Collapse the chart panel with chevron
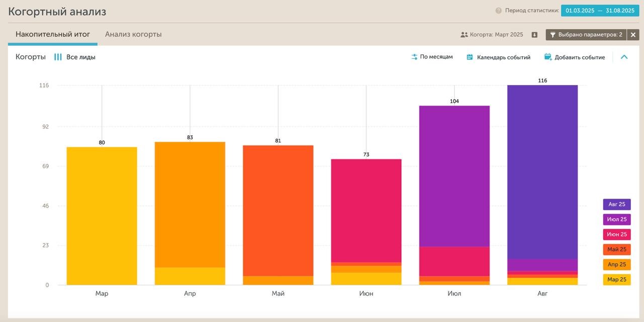 click(624, 57)
